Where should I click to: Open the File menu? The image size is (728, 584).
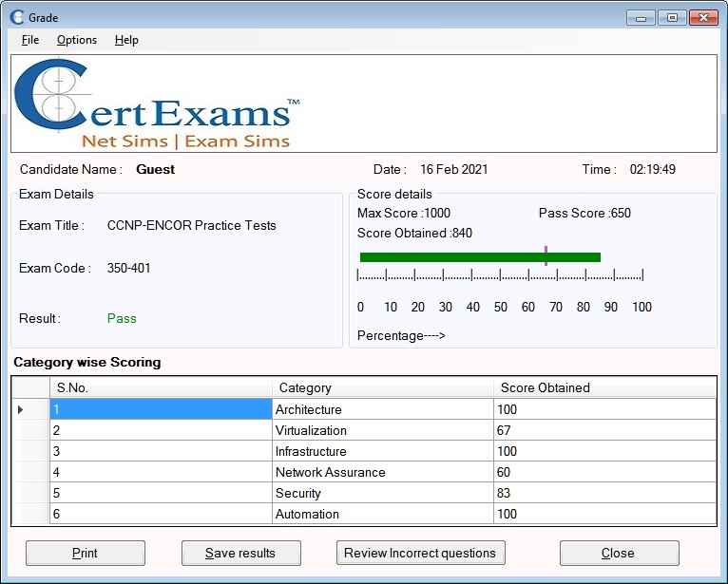click(30, 40)
